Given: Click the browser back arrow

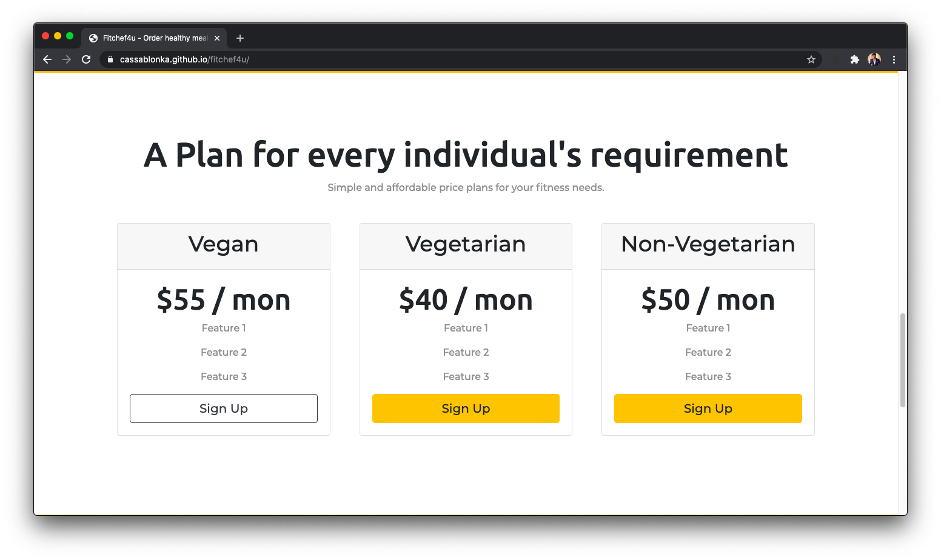Looking at the screenshot, I should coord(47,59).
